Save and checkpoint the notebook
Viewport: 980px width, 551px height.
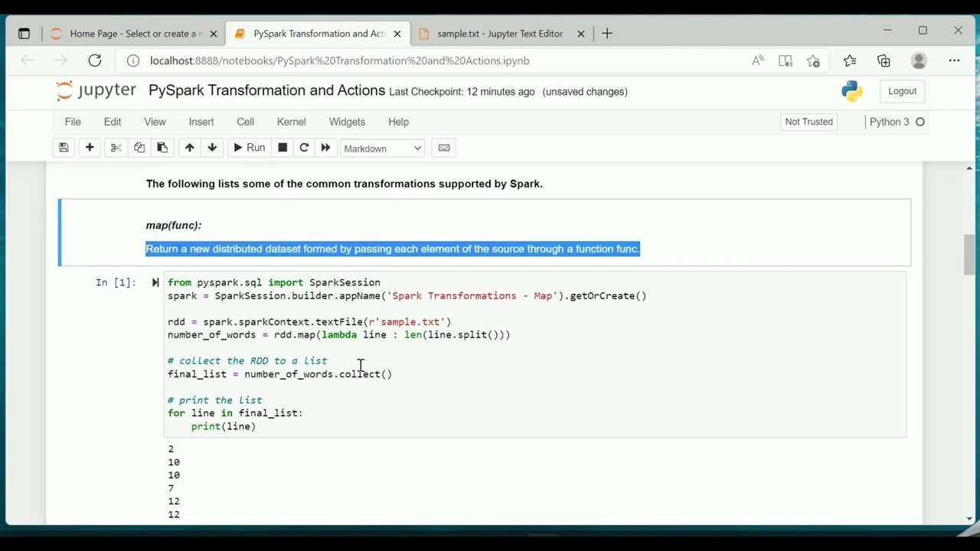click(x=64, y=148)
